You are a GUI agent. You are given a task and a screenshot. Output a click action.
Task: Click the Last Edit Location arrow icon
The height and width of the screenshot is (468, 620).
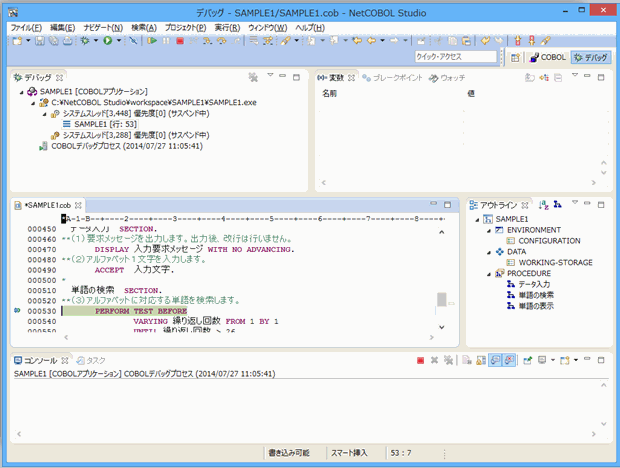click(357, 41)
